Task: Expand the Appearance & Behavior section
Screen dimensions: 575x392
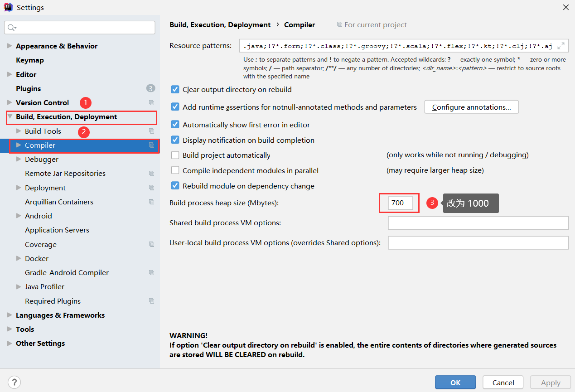Action: coord(10,46)
